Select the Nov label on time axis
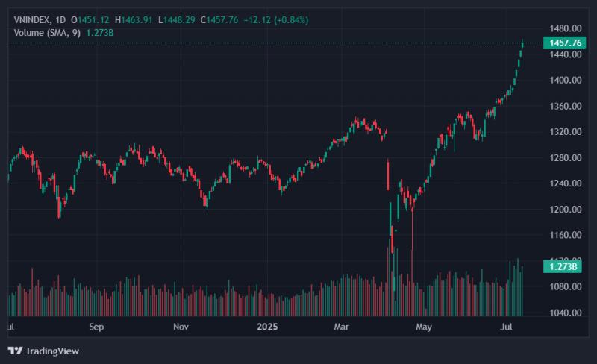The height and width of the screenshot is (364, 597). tap(181, 327)
